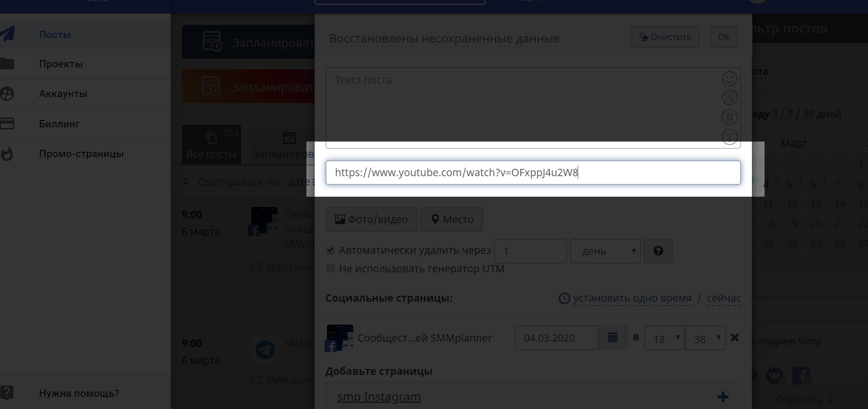Click the Ok button in the dialog
This screenshot has width=868, height=409.
pyautogui.click(x=724, y=37)
